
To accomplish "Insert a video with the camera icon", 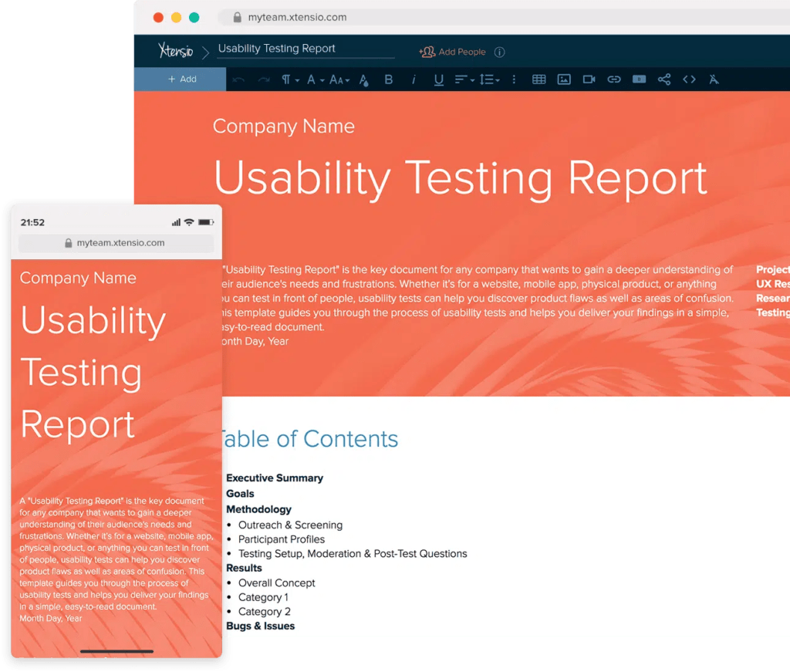I will 589,79.
